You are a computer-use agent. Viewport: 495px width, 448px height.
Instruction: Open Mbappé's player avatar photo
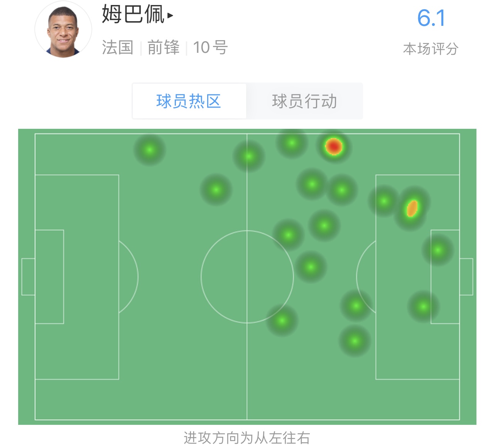(63, 29)
